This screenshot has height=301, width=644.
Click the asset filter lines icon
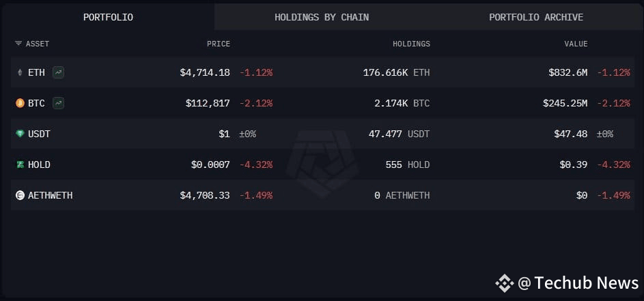tap(18, 44)
